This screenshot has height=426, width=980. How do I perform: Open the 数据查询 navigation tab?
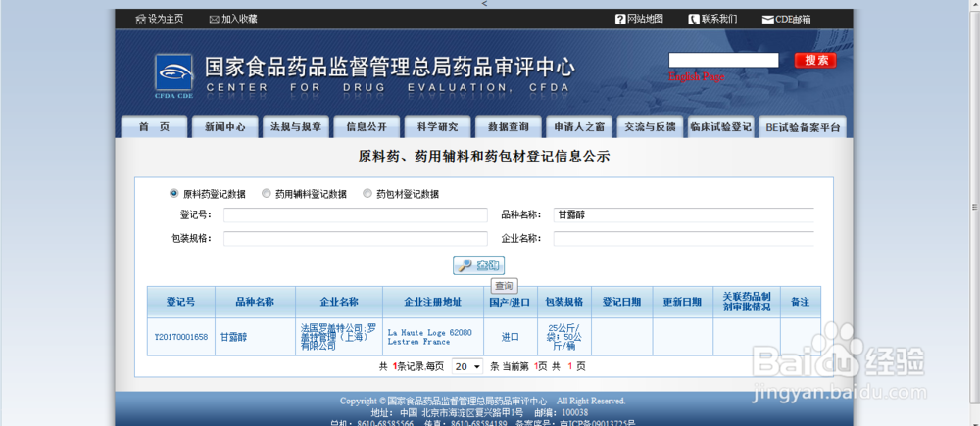[508, 126]
